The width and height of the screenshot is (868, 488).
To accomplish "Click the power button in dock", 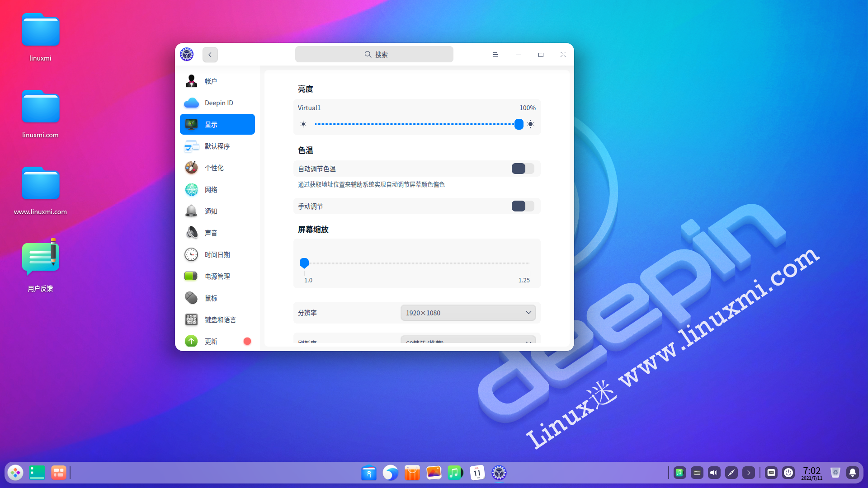I will click(788, 473).
